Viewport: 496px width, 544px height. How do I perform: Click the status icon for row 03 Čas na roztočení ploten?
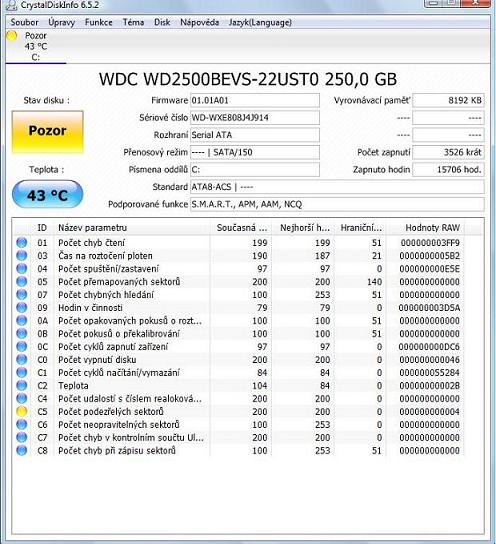[x=22, y=256]
